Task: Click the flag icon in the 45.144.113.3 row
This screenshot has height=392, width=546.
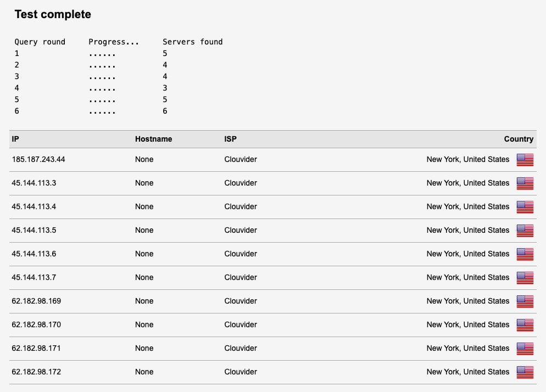Action: 525,183
